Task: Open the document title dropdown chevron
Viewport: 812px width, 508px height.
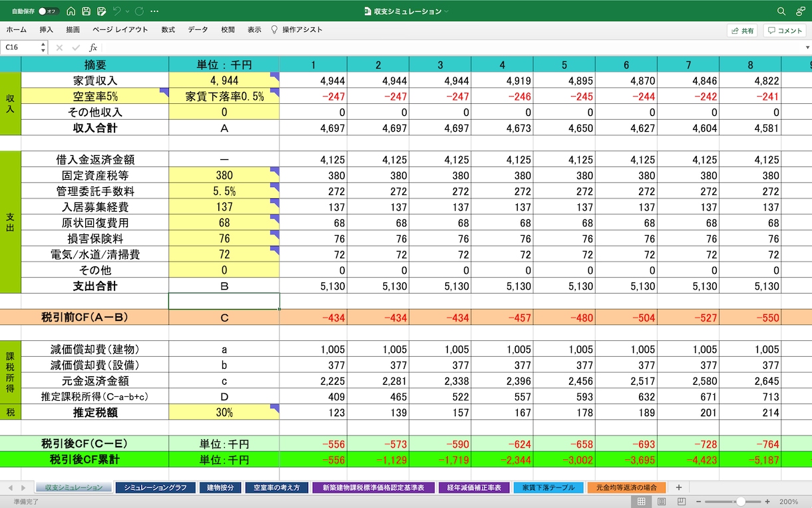Action: pyautogui.click(x=447, y=11)
